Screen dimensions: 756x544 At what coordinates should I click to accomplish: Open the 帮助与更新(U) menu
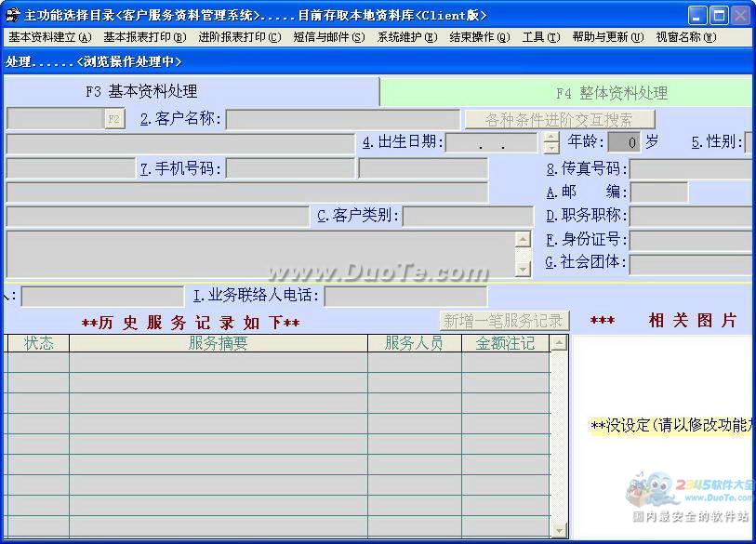pos(608,37)
